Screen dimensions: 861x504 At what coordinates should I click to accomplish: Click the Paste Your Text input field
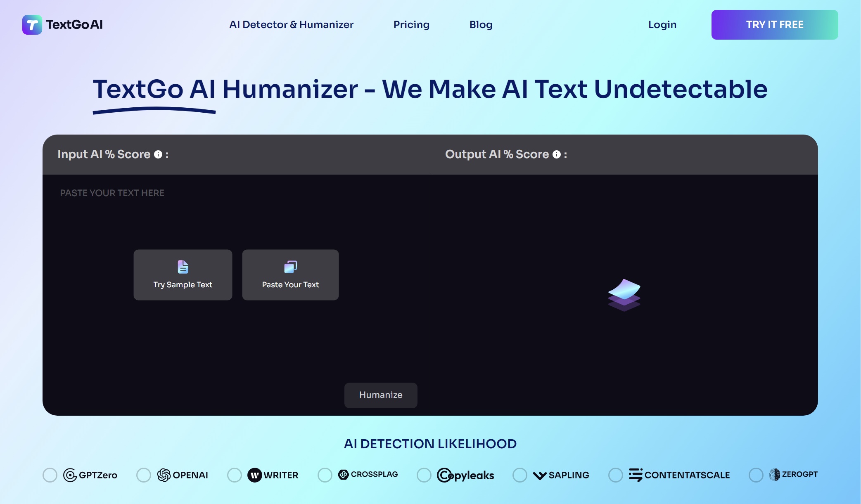click(x=290, y=275)
